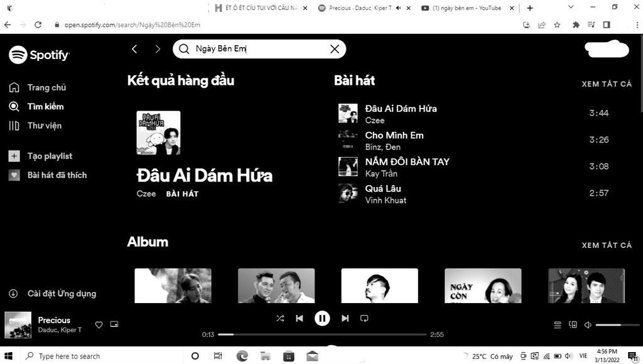The width and height of the screenshot is (643, 364).
Task: Open Windows Start menu
Action: click(8, 356)
